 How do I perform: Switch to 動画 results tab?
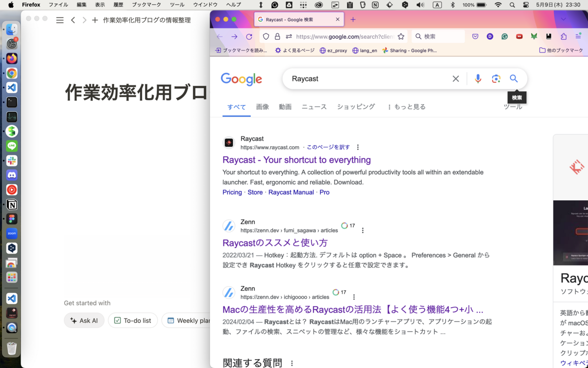click(x=285, y=106)
